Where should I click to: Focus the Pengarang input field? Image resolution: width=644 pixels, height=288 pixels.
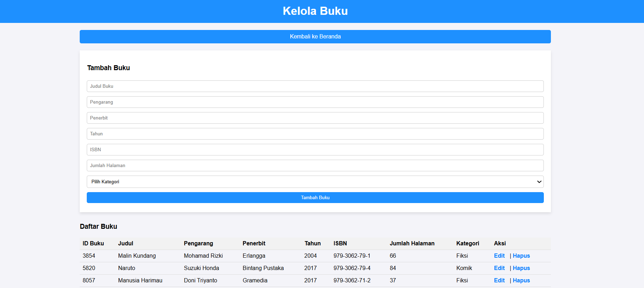point(315,102)
